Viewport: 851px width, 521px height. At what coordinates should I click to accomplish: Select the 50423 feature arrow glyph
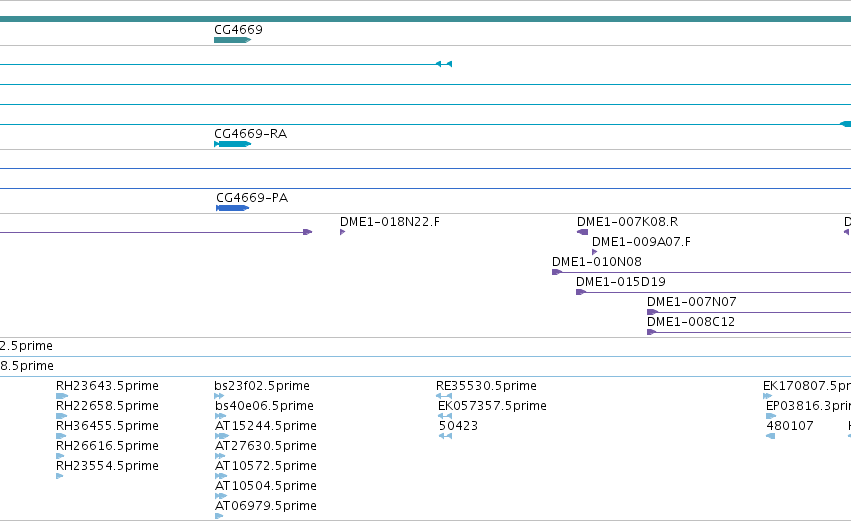point(446,436)
